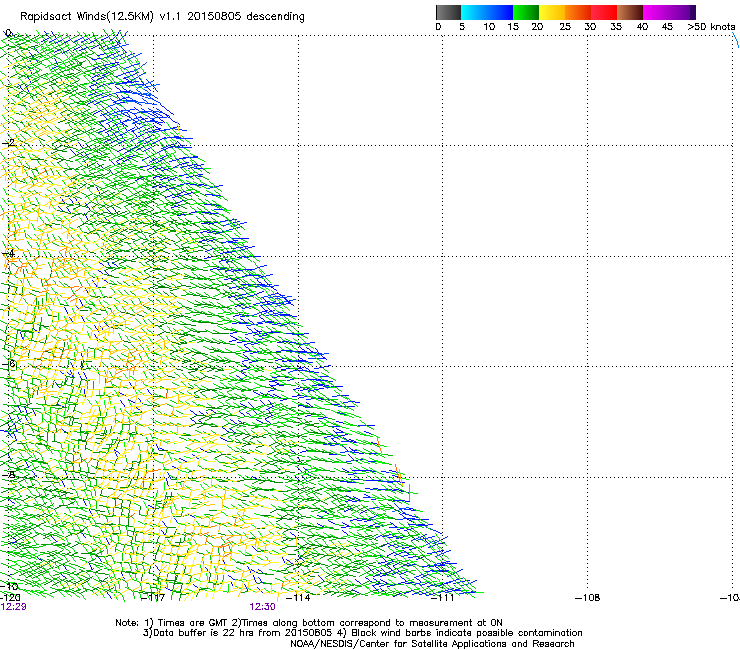Click the '-2' latitude label
740x650 pixels.
pos(9,142)
